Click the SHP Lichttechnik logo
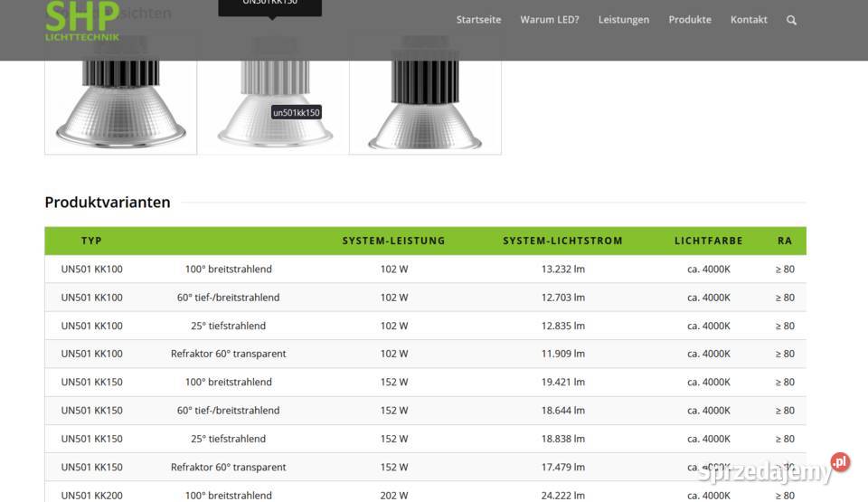Image resolution: width=868 pixels, height=502 pixels. pos(81,20)
